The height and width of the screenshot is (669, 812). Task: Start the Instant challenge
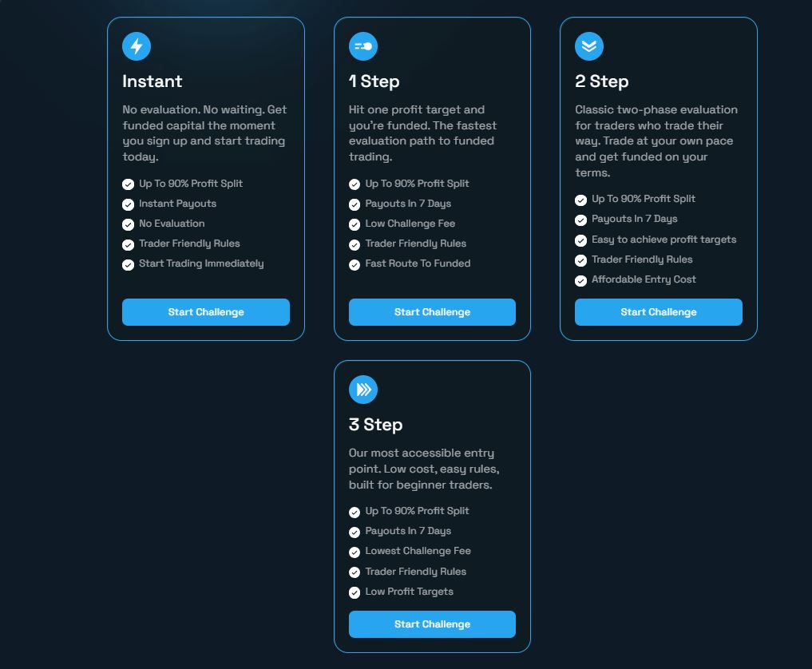[x=206, y=312]
